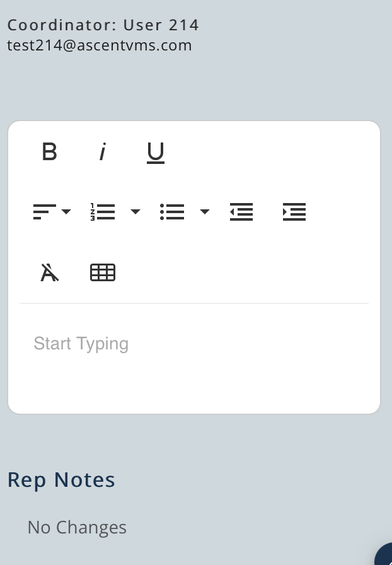Expand the text alignment dropdown arrow
Screen dimensions: 392x565
[x=66, y=212]
